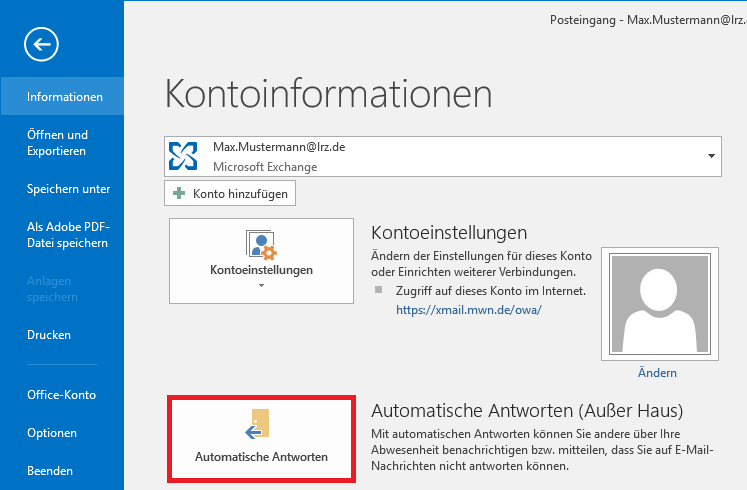Open the Drucken page
747x490 pixels.
49,335
